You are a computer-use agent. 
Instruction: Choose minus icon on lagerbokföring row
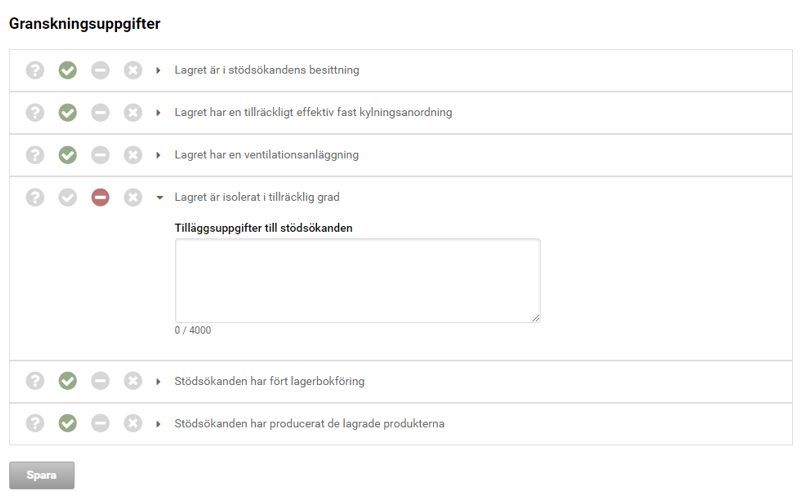tap(100, 381)
